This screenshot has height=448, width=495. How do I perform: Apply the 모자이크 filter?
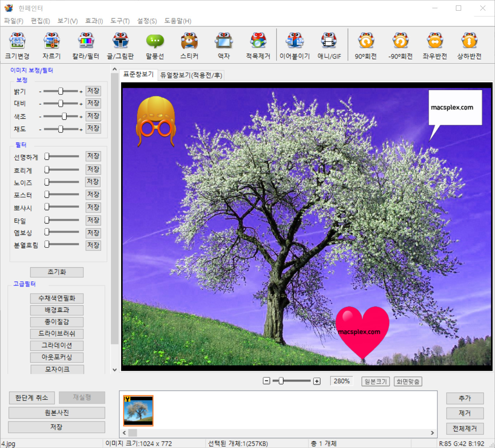(x=58, y=369)
